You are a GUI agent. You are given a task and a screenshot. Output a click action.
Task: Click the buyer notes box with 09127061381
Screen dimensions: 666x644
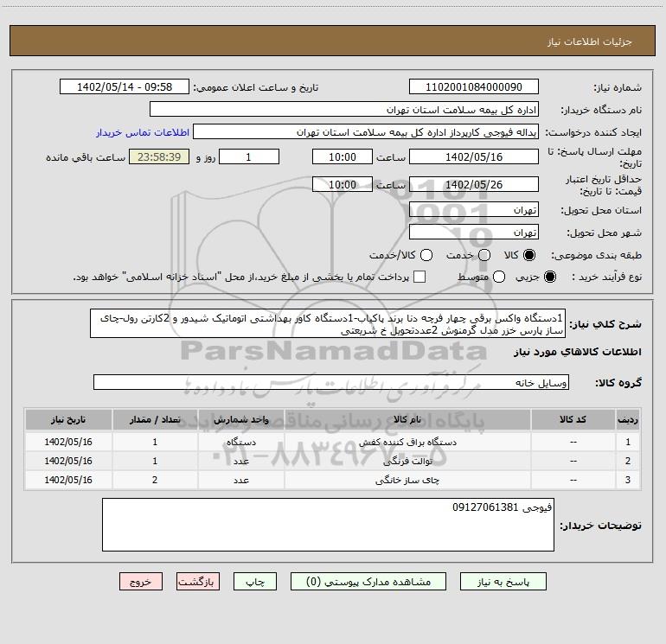tap(328, 525)
